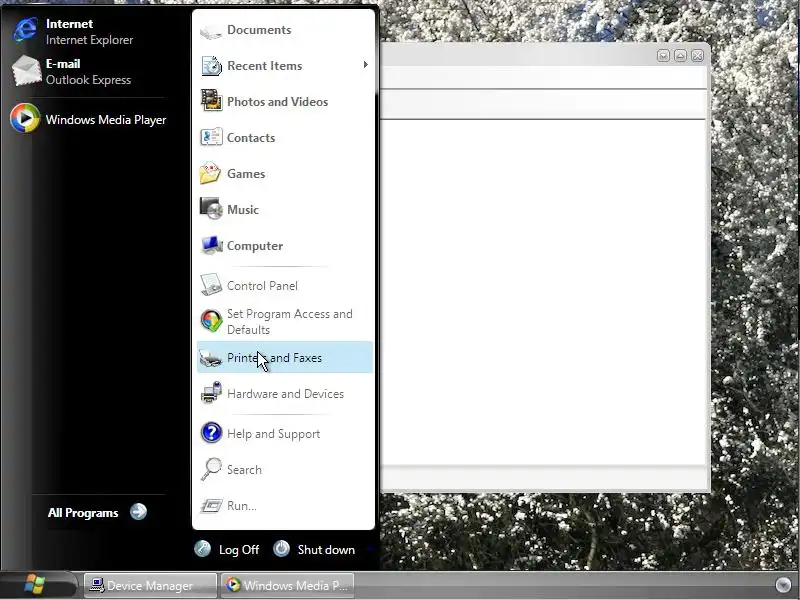Viewport: 800px width, 600px height.
Task: Click the All Programs arrow icon
Action: coord(138,512)
